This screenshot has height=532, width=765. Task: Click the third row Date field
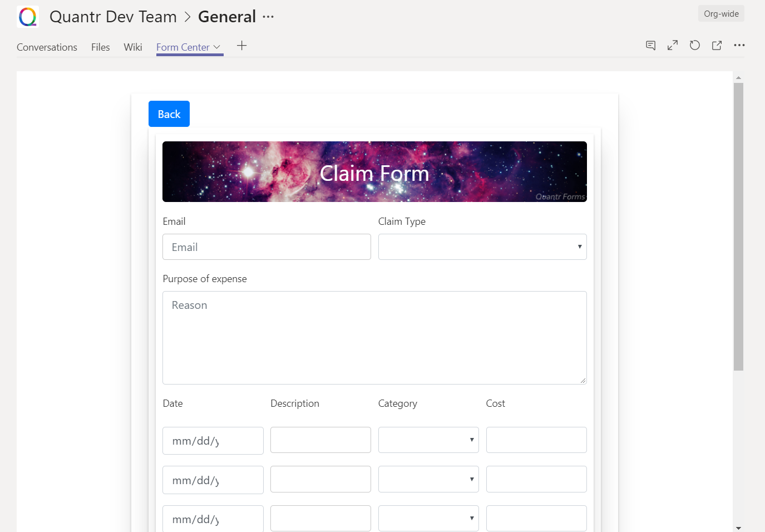coord(213,519)
